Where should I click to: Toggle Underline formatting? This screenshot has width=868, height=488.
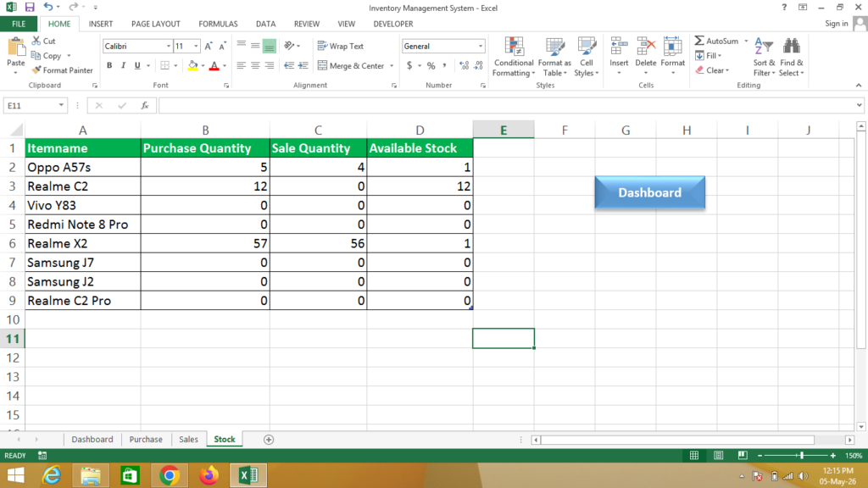[x=137, y=65]
